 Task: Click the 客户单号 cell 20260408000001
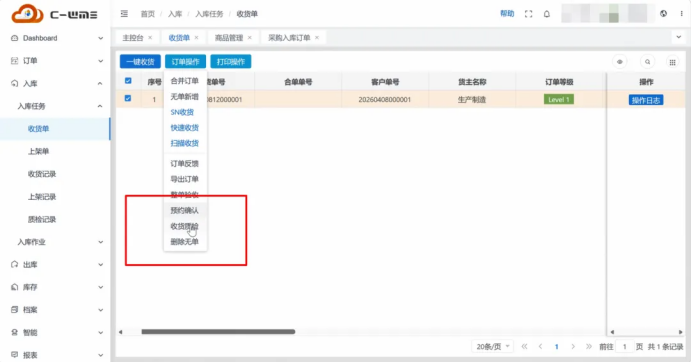click(384, 100)
